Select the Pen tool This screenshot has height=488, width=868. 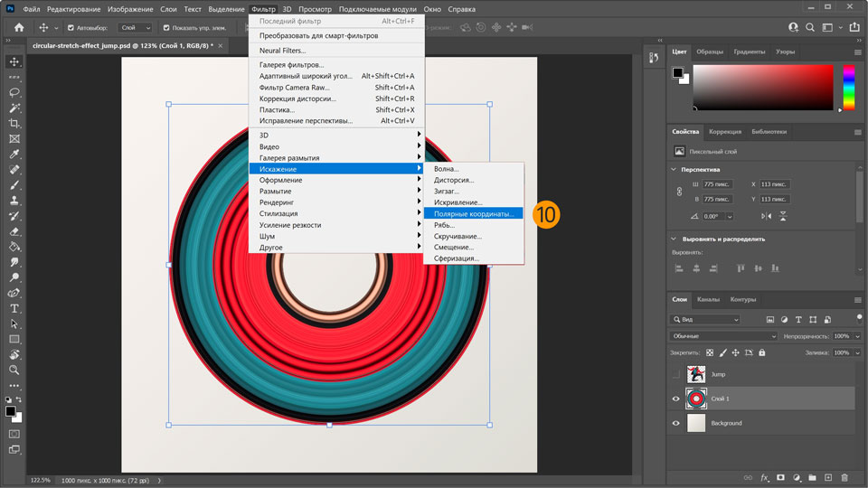(x=14, y=293)
